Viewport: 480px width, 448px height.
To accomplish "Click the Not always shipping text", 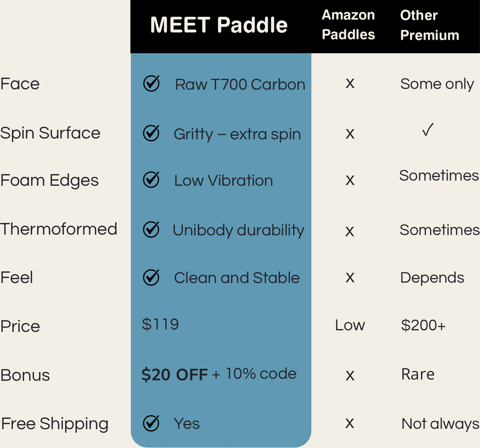I will pos(440,424).
